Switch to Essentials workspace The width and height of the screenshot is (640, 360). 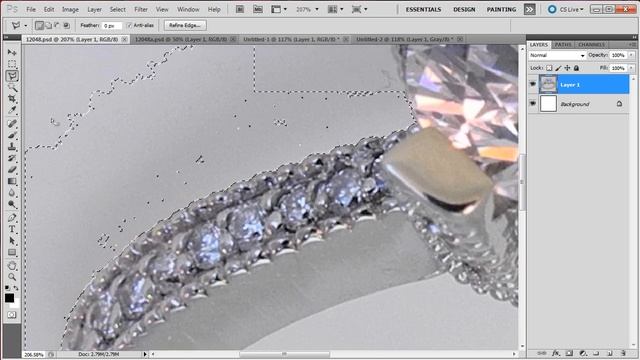click(x=423, y=9)
